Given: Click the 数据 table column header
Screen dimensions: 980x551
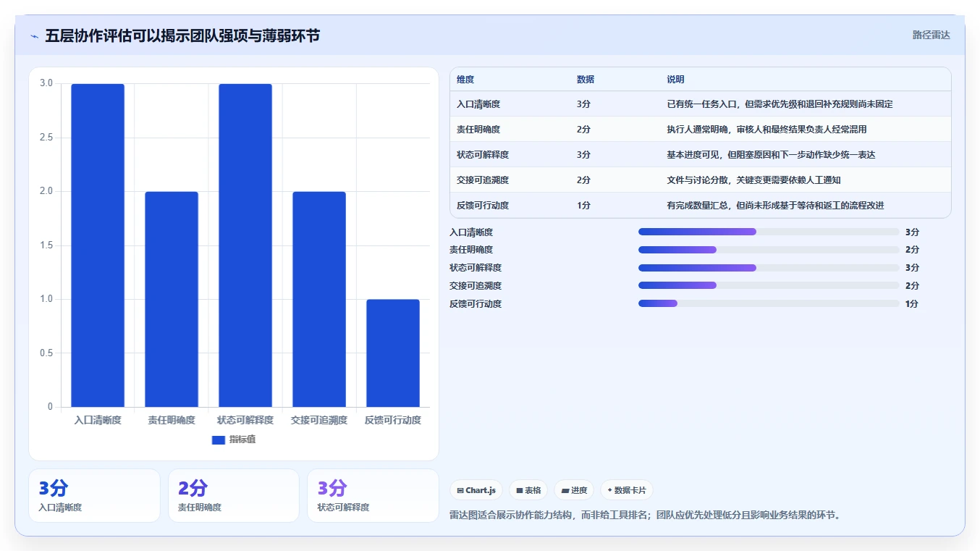Looking at the screenshot, I should [x=586, y=80].
